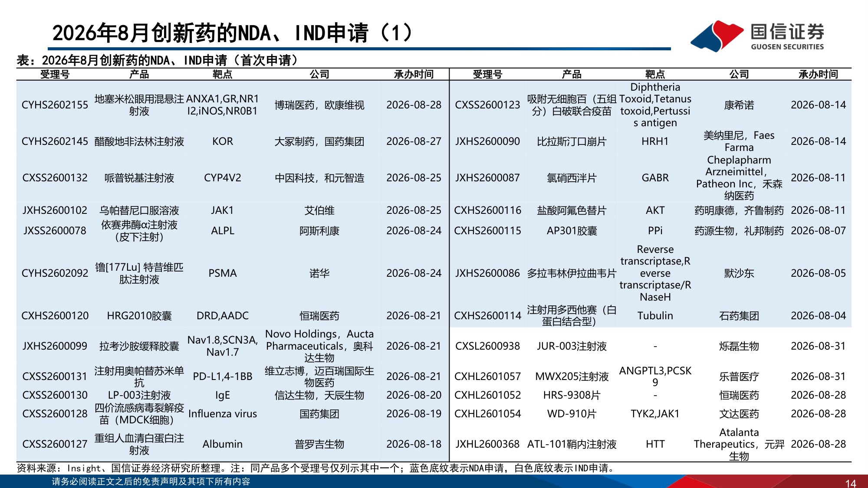Click product 醋酸地非法林注射液
The height and width of the screenshot is (488, 868).
[x=139, y=141]
